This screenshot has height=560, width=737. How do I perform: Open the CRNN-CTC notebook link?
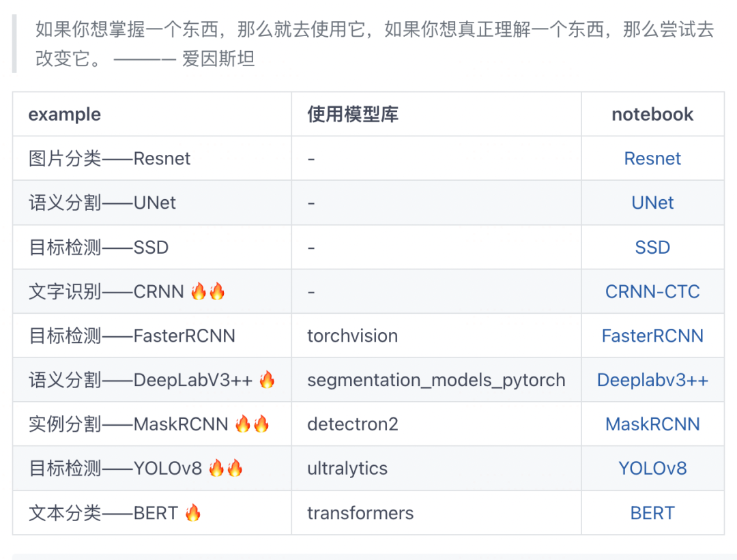pyautogui.click(x=652, y=292)
